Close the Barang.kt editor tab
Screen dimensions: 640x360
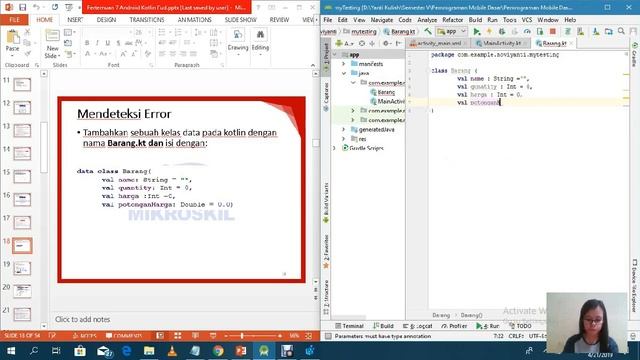[571, 43]
